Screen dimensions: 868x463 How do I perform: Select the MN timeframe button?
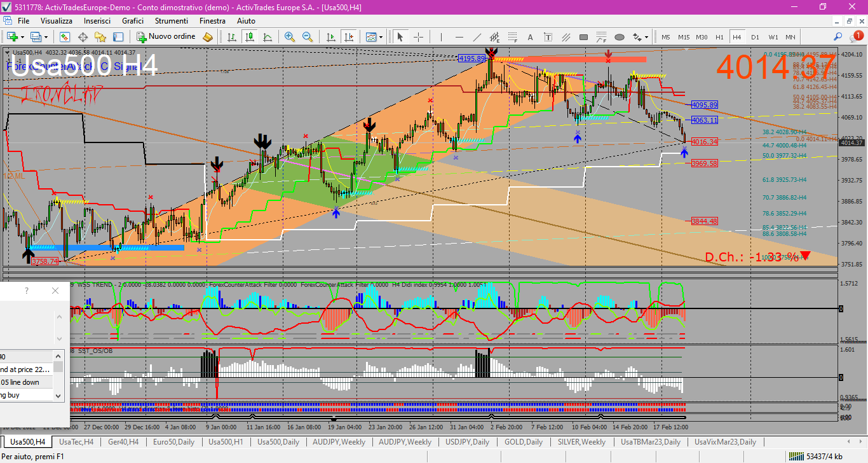[x=790, y=37]
